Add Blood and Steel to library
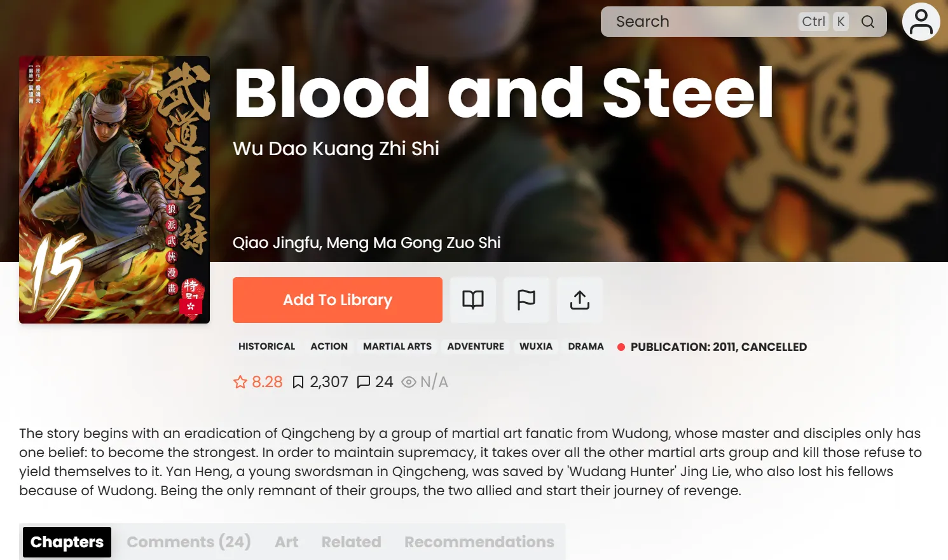This screenshot has width=948, height=560. point(337,299)
